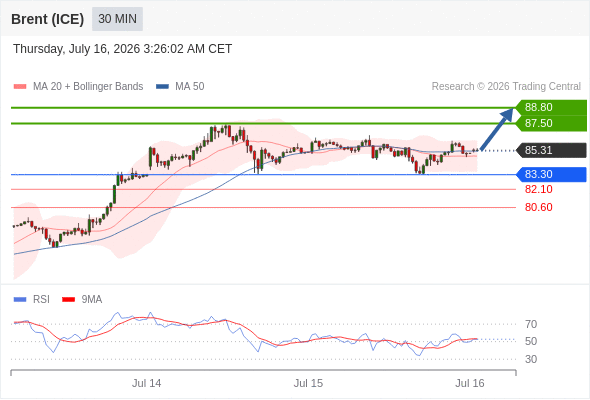Image resolution: width=590 pixels, height=400 pixels.
Task: Click the 85.31 current price label
Action: (551, 151)
